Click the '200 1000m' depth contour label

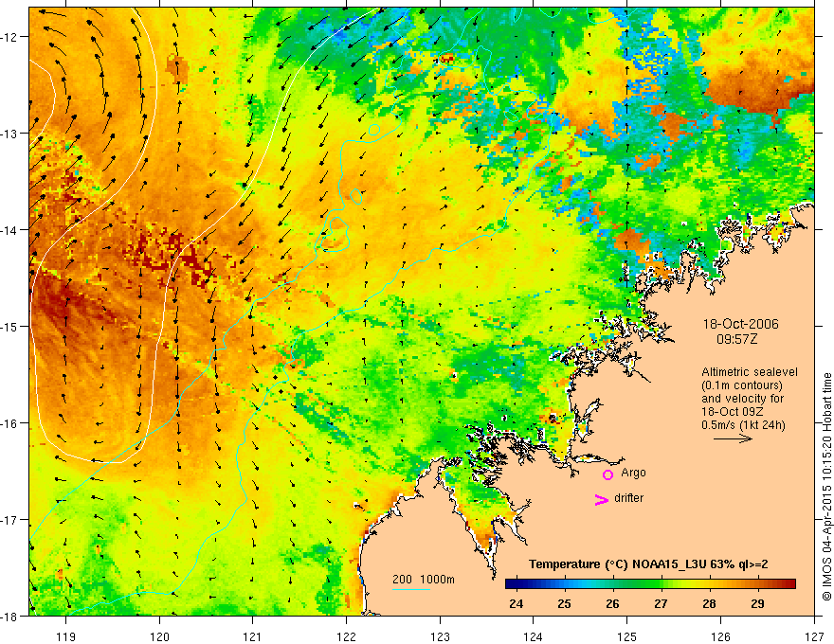click(424, 580)
